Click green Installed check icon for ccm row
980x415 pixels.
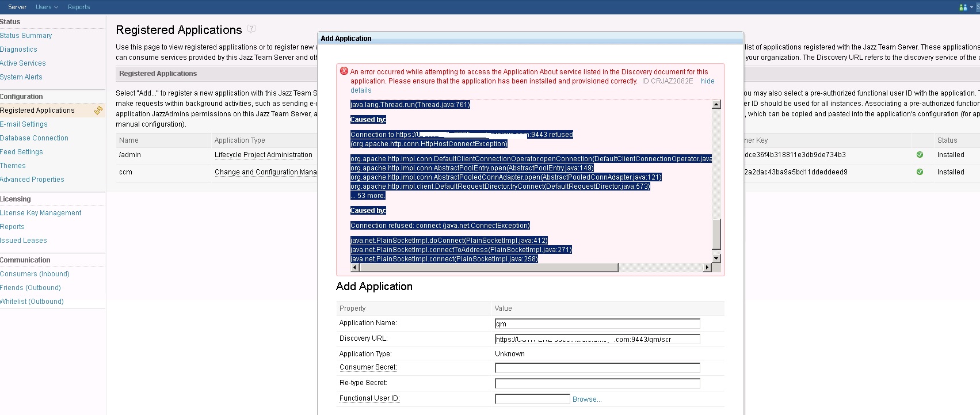920,172
